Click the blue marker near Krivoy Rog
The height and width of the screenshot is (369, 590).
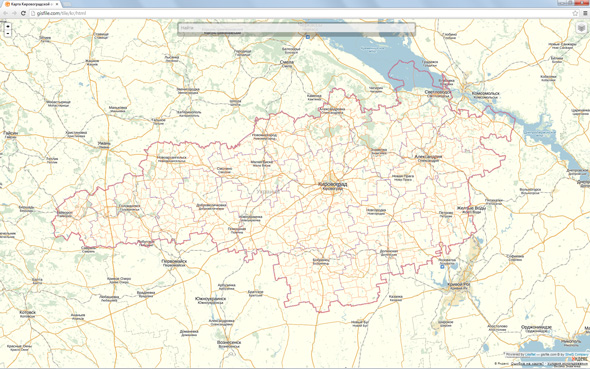[442, 267]
